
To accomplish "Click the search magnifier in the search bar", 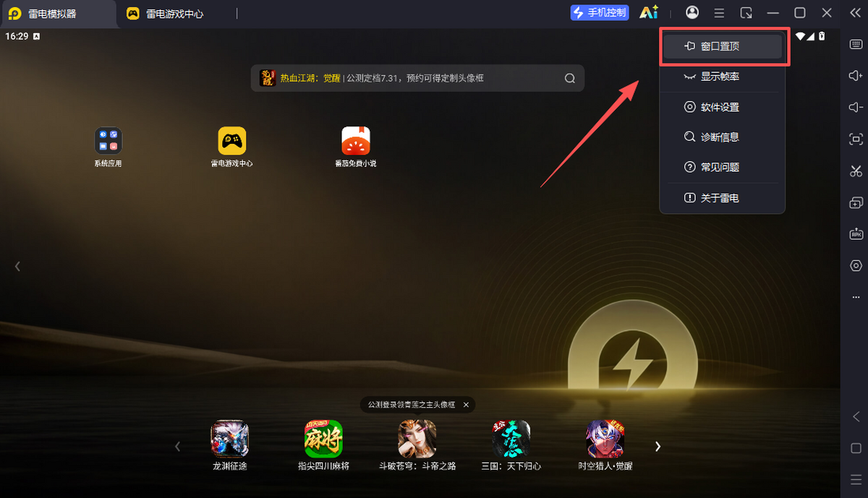I will coord(570,78).
